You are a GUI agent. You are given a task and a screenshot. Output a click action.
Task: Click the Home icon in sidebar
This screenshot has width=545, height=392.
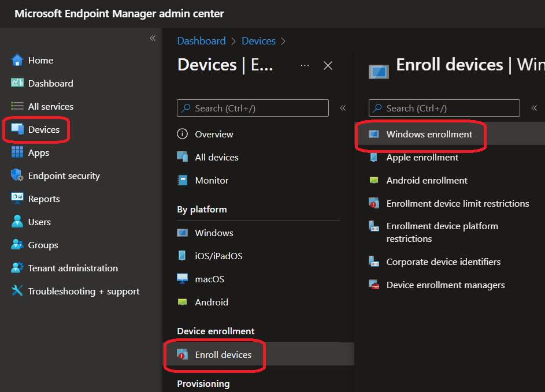click(17, 60)
